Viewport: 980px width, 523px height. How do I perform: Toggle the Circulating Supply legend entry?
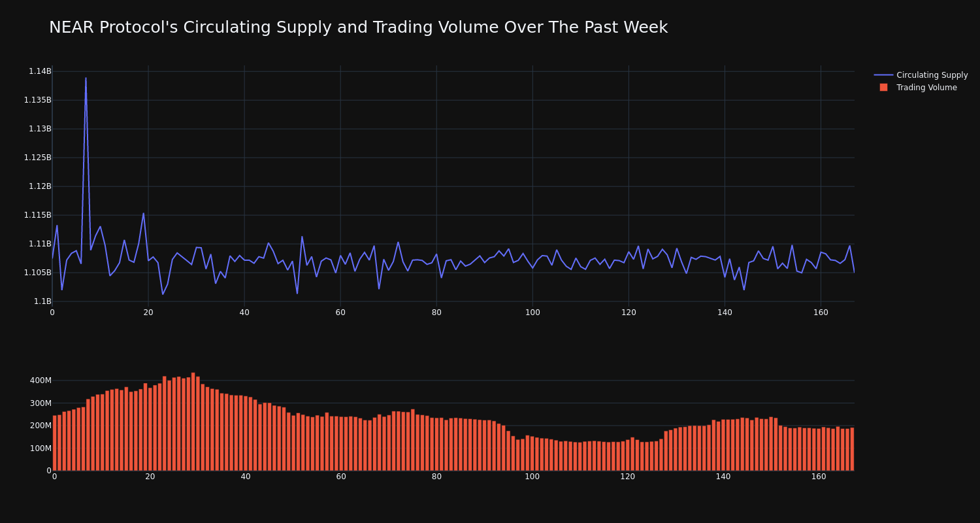coord(921,75)
